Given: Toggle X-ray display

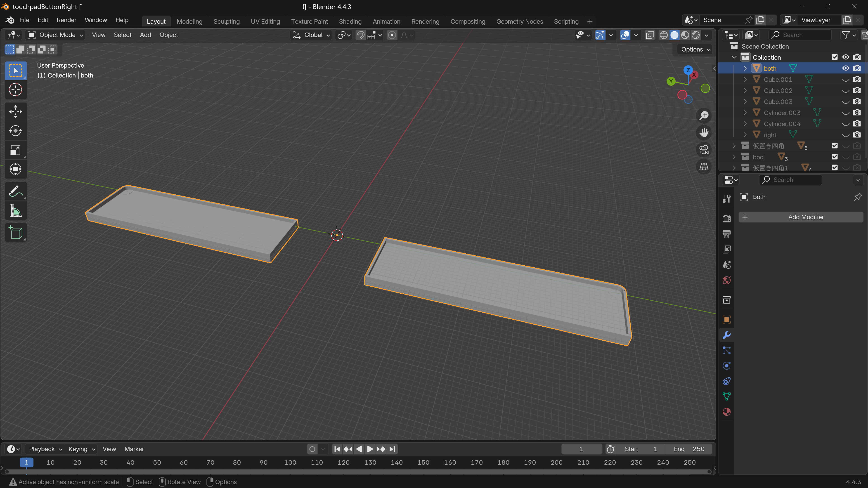Looking at the screenshot, I should tap(650, 35).
